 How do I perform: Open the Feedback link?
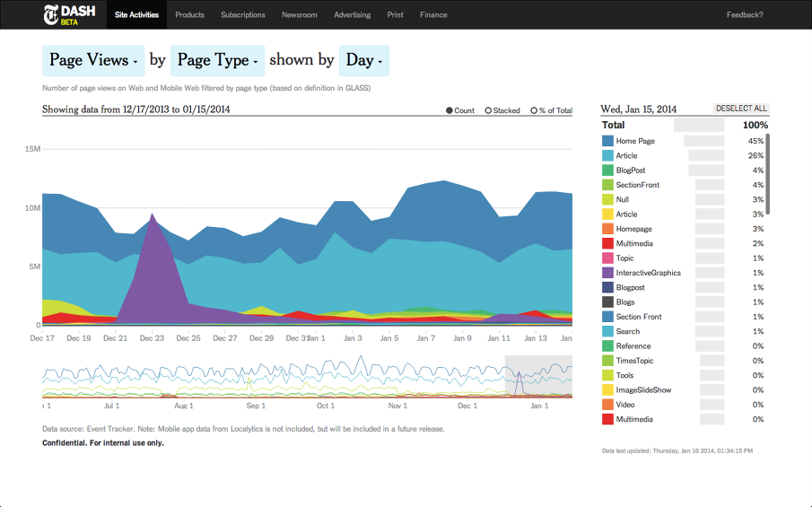pos(745,14)
